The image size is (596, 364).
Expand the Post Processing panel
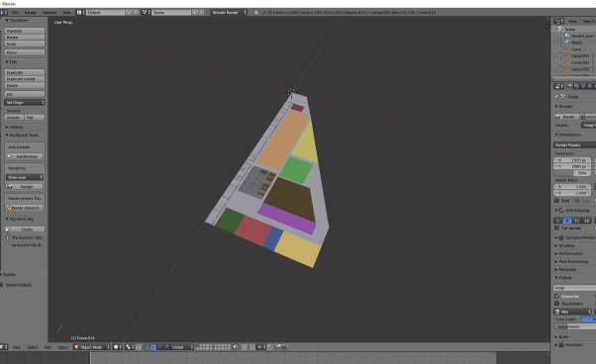click(x=573, y=261)
